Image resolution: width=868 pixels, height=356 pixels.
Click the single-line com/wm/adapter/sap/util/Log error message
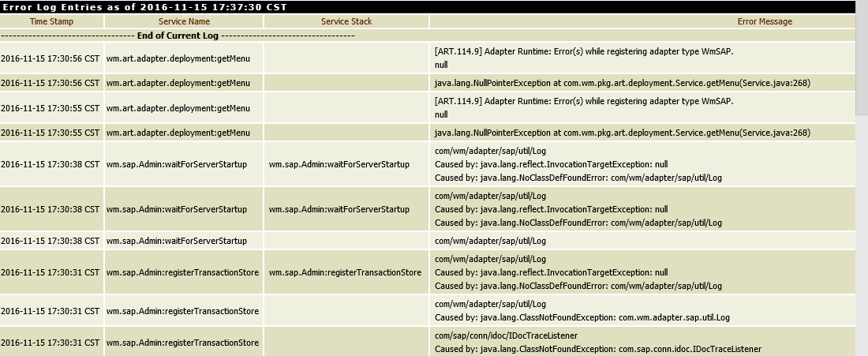[490, 241]
